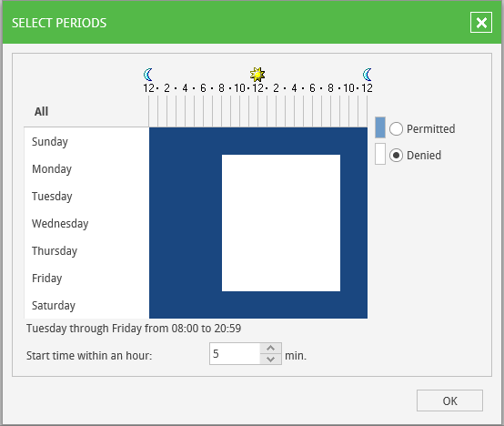Select the Permitted radio button
Viewport: 504px width, 426px height.
pos(396,129)
